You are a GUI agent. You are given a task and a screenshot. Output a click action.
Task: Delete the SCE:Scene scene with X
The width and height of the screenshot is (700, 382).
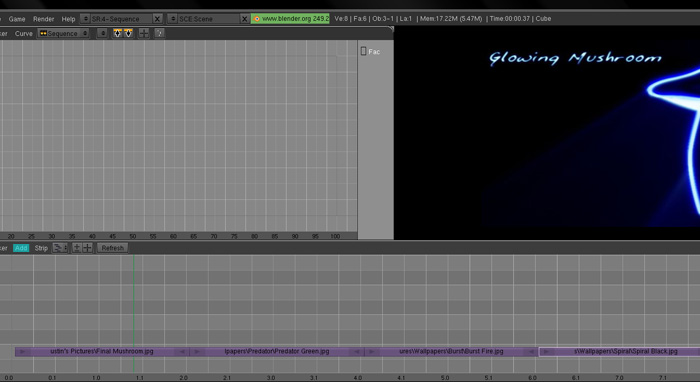(244, 19)
